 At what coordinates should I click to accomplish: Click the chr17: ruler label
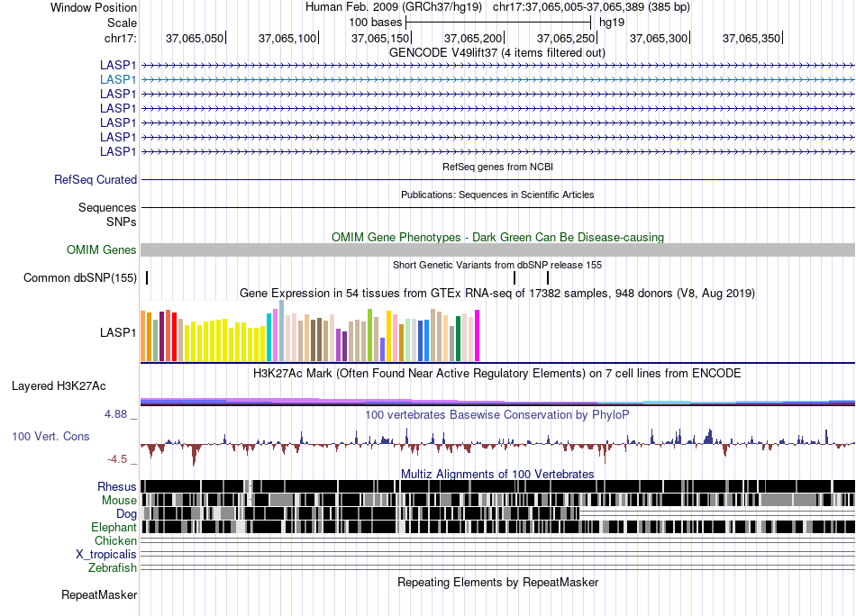[120, 38]
